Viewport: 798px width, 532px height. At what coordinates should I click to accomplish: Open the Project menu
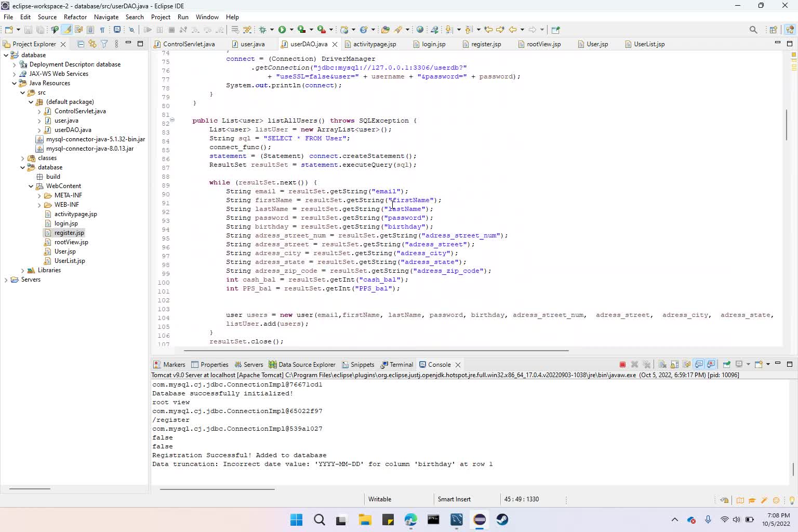161,17
